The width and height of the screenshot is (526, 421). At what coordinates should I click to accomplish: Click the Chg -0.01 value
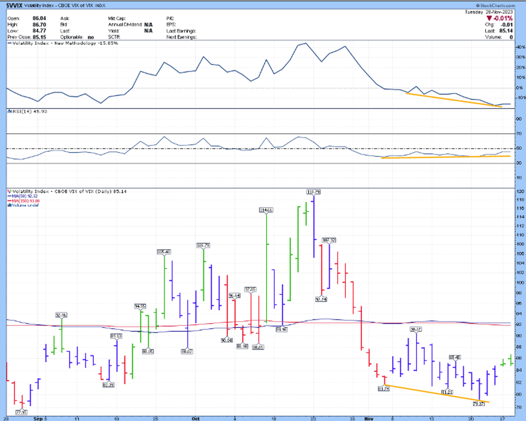pyautogui.click(x=507, y=25)
